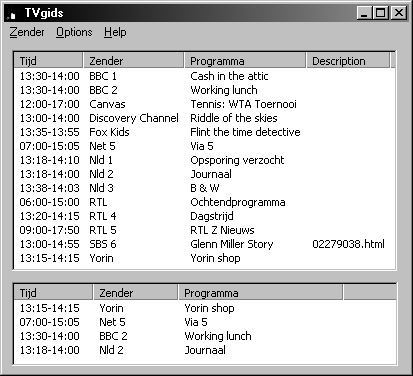Select 'Riddle of the skies' program
413x376 pixels.
[234, 118]
